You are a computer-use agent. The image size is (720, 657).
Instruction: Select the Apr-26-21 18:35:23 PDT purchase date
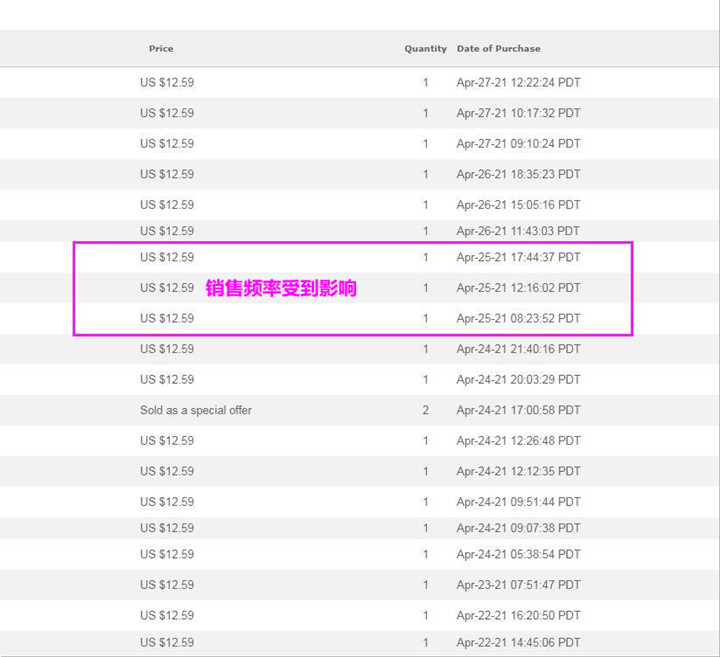tap(518, 174)
